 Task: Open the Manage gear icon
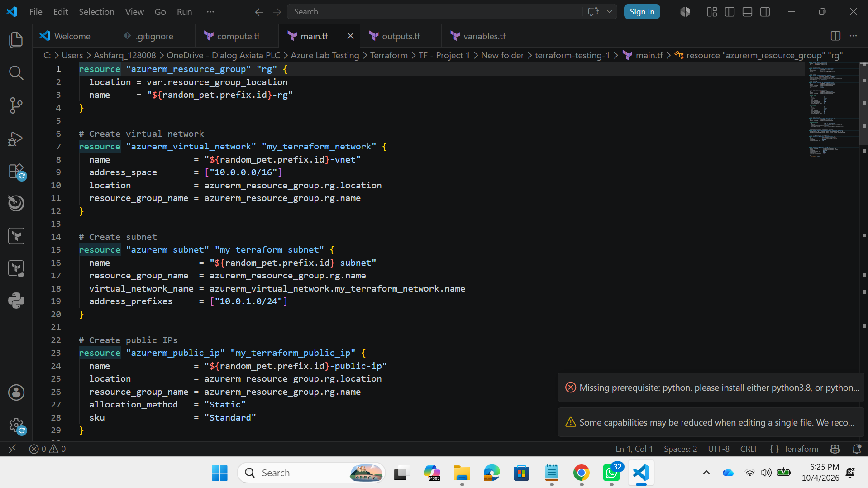point(16,425)
